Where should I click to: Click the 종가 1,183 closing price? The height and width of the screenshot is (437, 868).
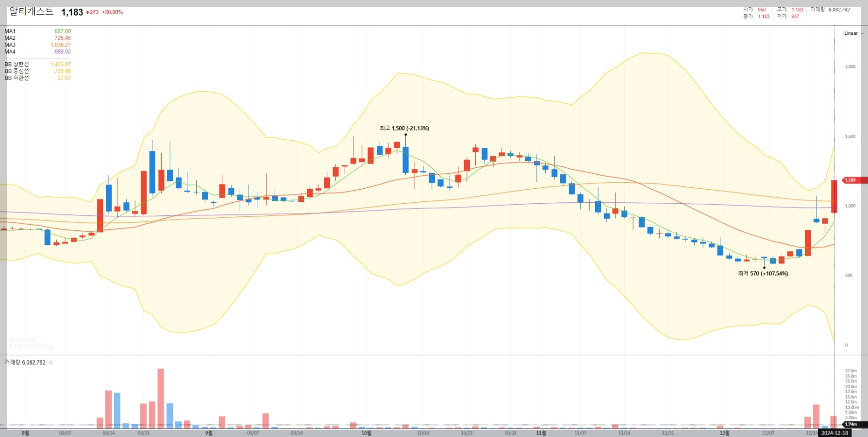(x=756, y=16)
